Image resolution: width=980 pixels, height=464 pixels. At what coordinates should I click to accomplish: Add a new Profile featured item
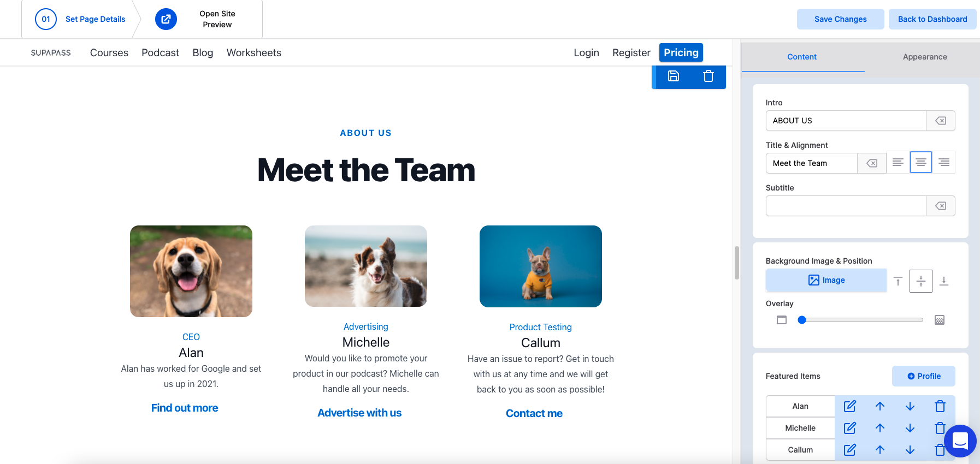coord(924,376)
